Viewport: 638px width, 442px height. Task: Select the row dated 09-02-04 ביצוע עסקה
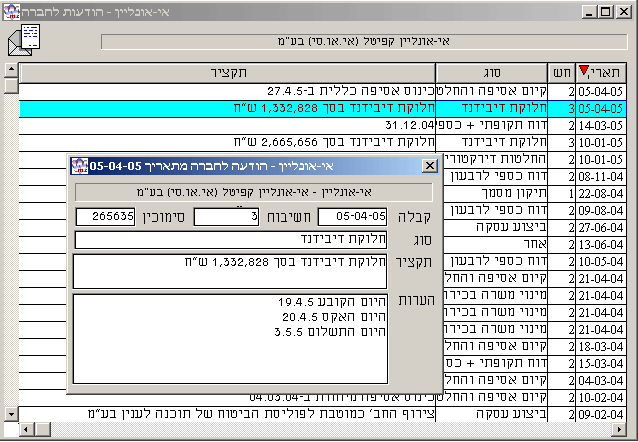click(x=323, y=414)
